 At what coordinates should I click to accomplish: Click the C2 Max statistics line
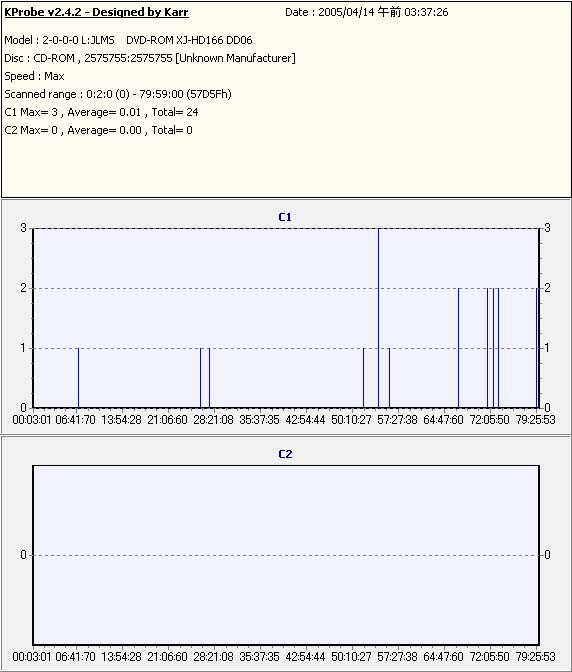(98, 130)
